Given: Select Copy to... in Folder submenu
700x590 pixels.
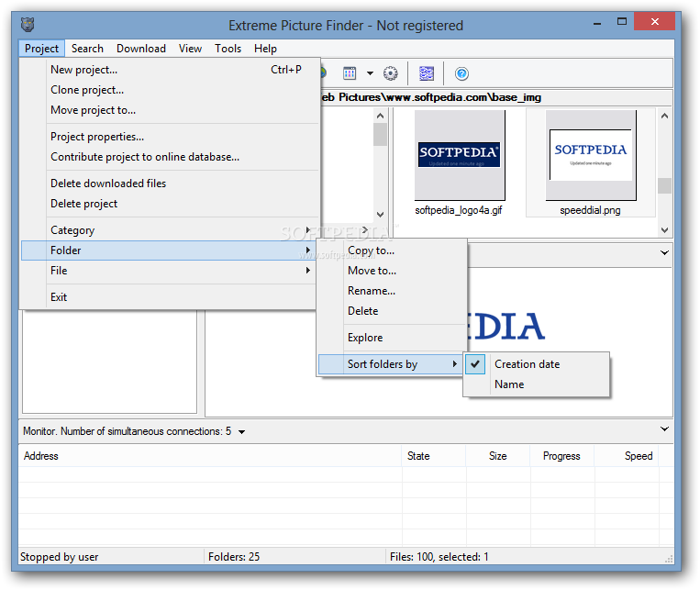Looking at the screenshot, I should [392, 250].
